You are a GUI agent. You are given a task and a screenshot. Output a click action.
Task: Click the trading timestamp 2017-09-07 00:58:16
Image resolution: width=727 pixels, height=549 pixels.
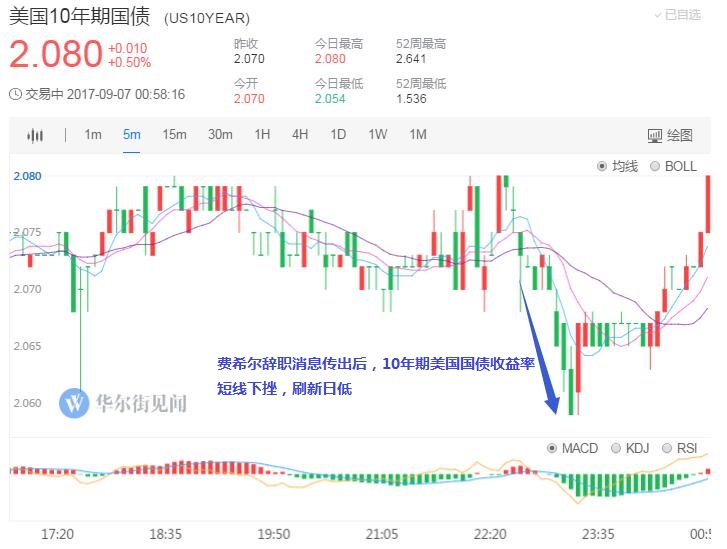pyautogui.click(x=126, y=95)
